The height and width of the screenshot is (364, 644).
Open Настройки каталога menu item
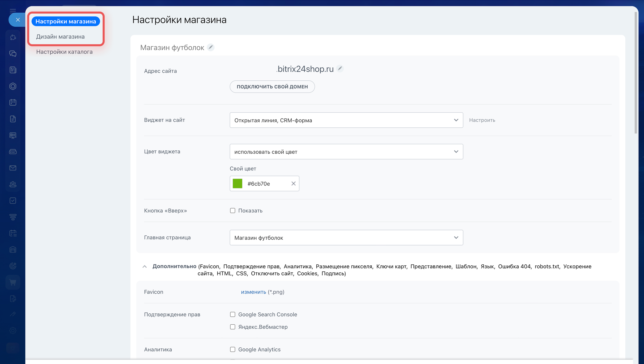[x=64, y=52]
